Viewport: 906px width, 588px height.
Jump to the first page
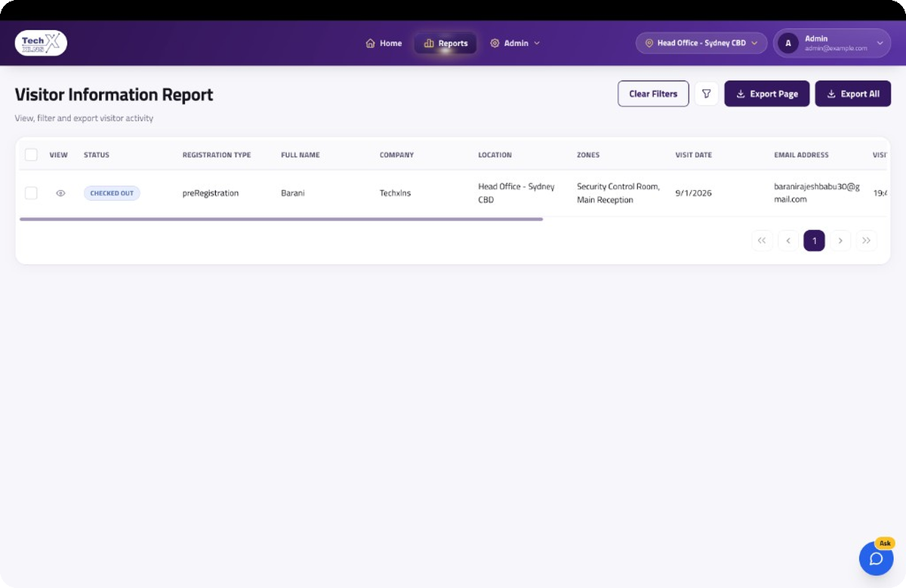point(762,241)
